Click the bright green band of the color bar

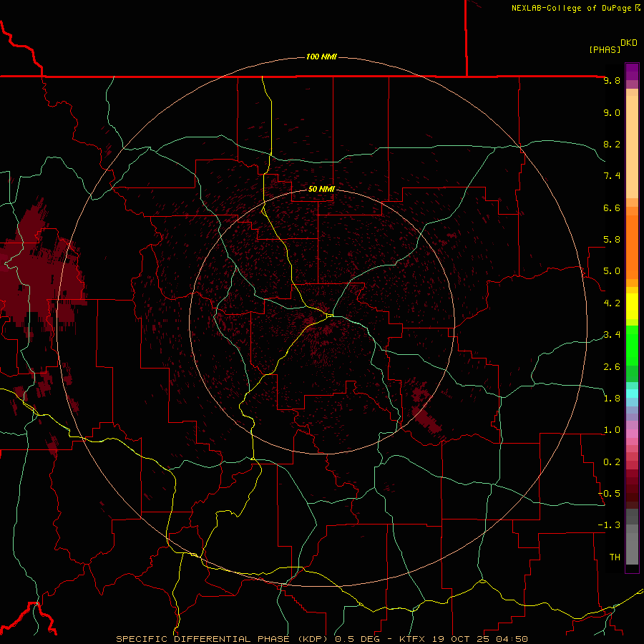(632, 345)
